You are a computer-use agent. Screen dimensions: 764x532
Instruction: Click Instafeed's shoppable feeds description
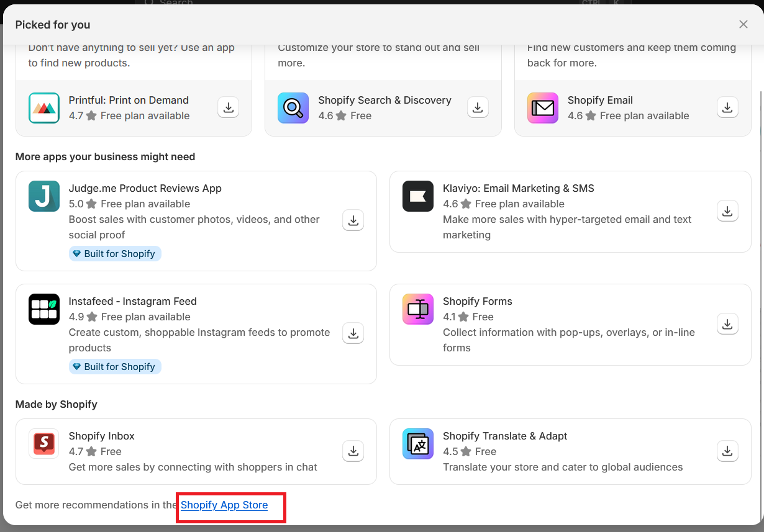tap(199, 340)
